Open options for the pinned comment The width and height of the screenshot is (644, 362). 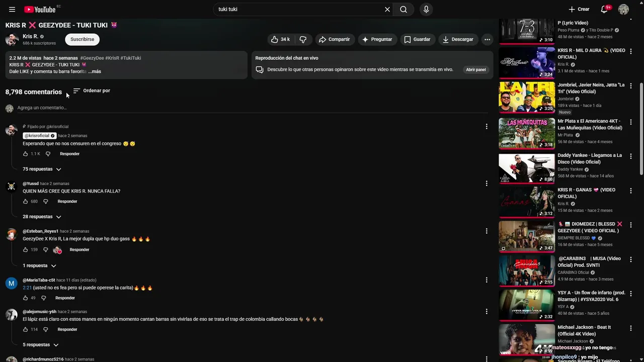[487, 127]
